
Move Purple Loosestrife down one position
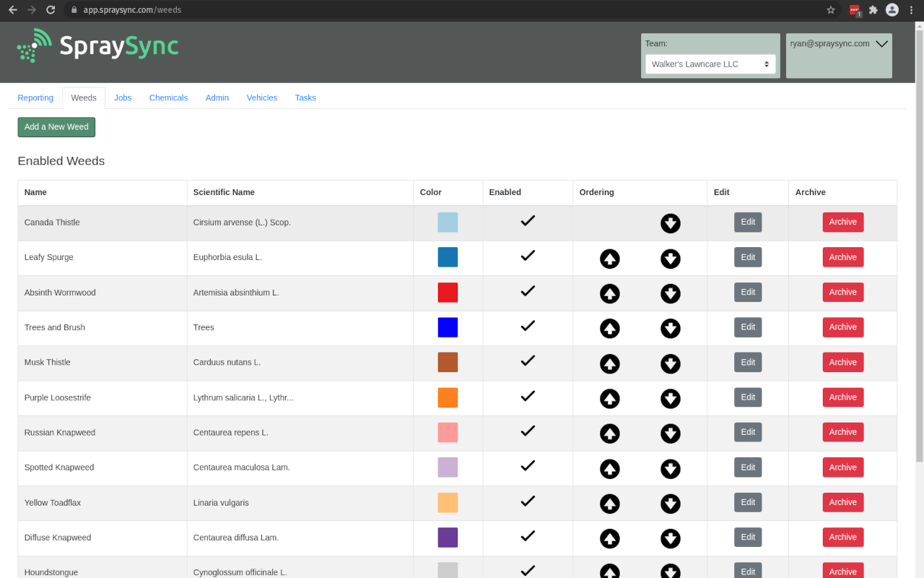click(670, 398)
